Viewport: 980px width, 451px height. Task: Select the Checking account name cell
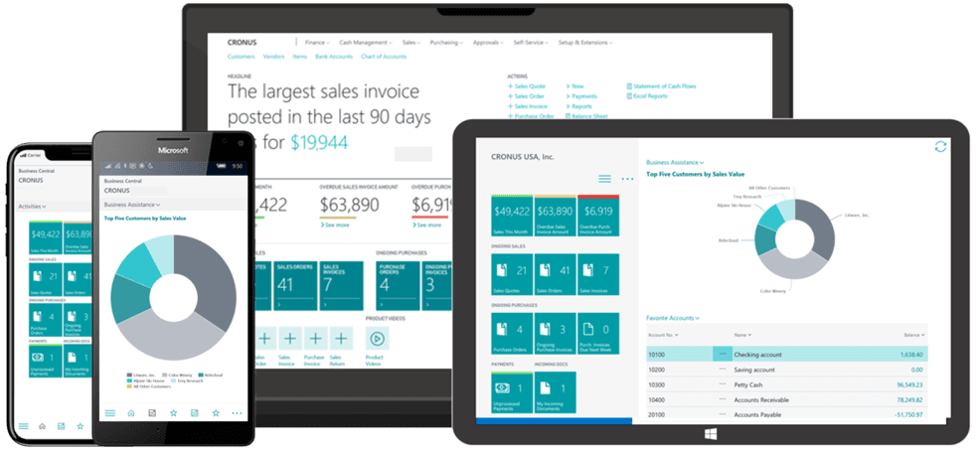pyautogui.click(x=757, y=355)
